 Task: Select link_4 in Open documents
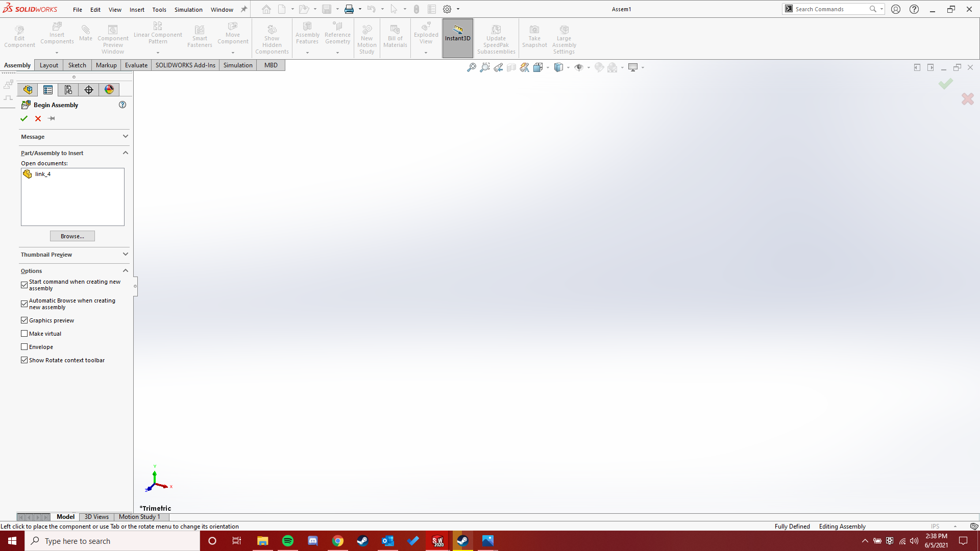point(42,173)
